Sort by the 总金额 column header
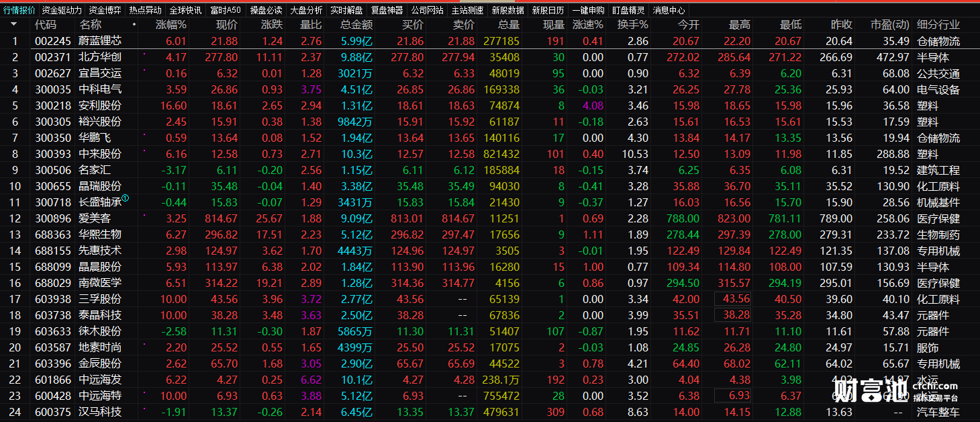Viewport: 980px width, 422px height. (x=356, y=25)
